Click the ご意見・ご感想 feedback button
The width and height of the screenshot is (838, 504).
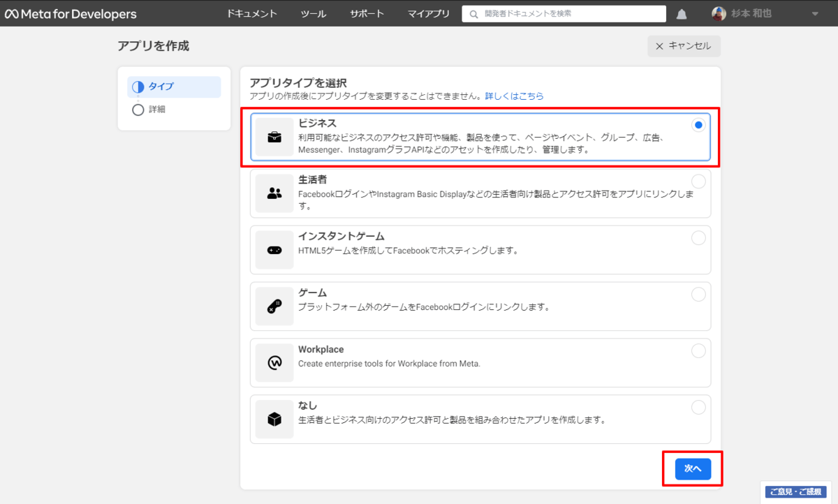tap(797, 492)
